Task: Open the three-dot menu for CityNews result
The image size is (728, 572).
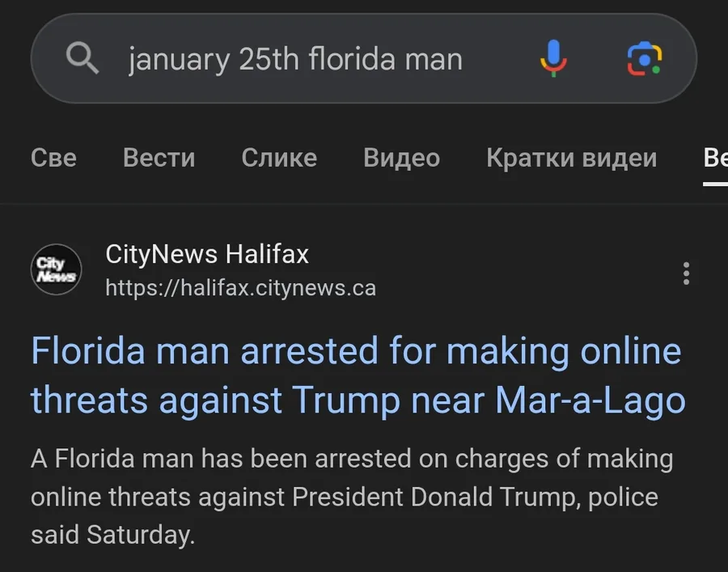Action: click(x=686, y=273)
